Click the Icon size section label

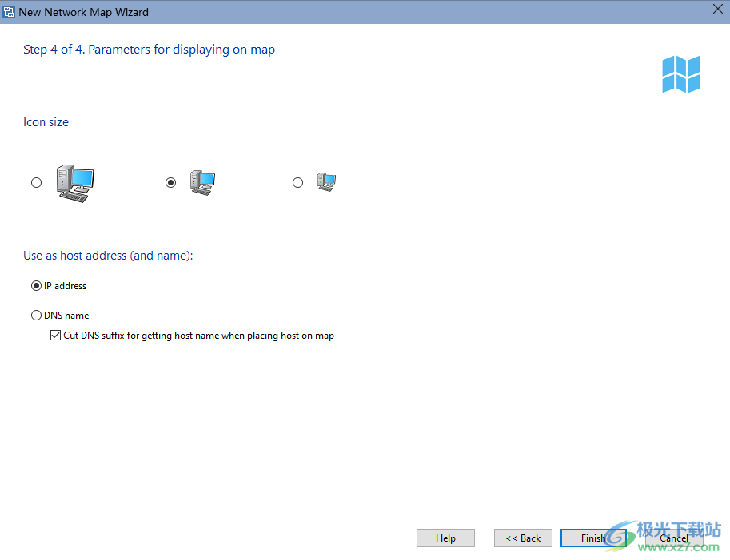click(x=46, y=122)
